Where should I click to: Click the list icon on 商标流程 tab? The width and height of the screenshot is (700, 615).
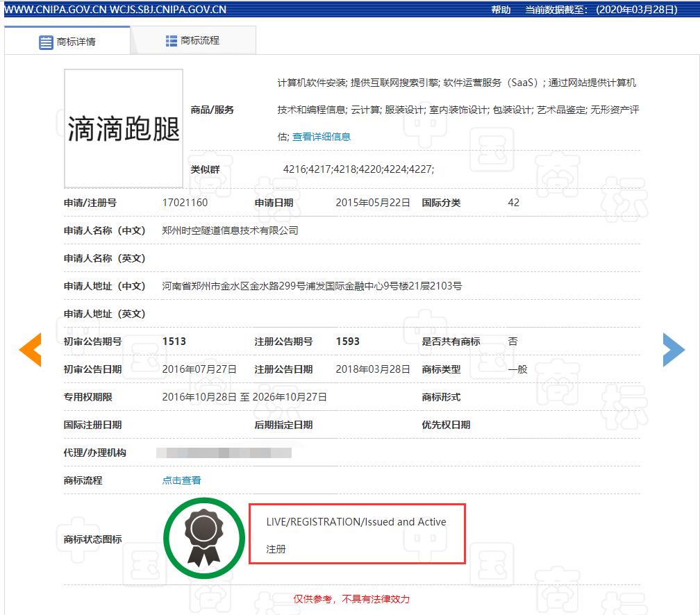pyautogui.click(x=171, y=40)
